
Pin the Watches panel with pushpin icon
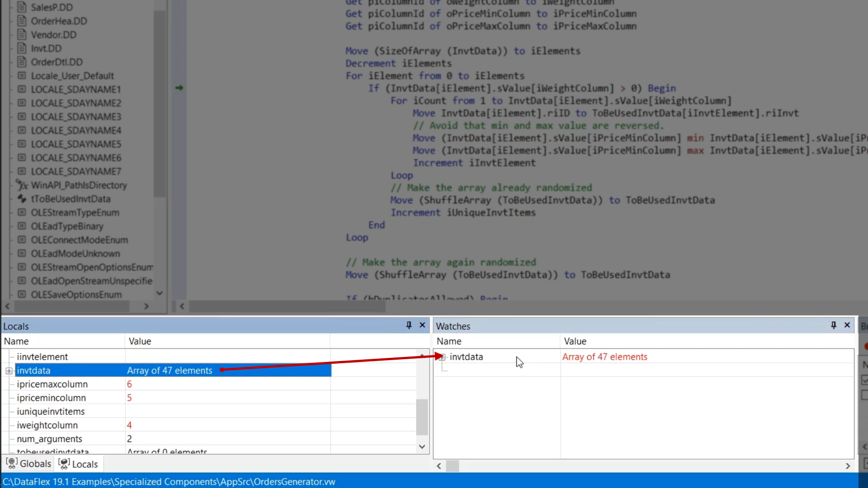pos(833,325)
